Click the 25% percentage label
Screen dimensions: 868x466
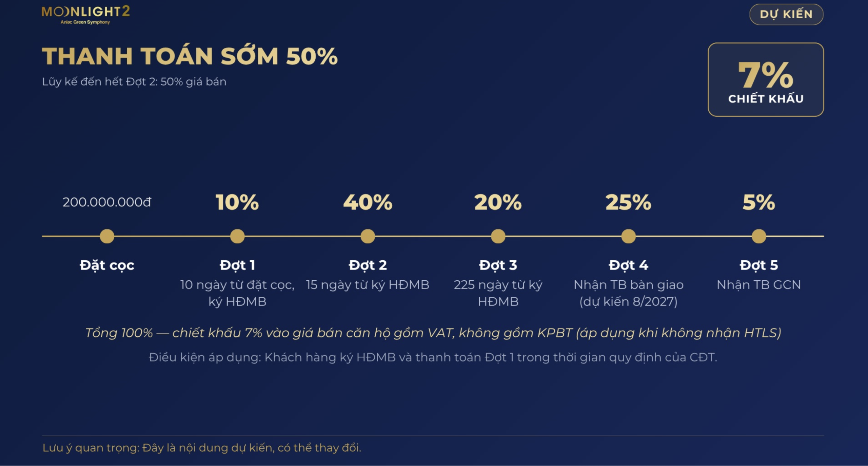click(628, 202)
